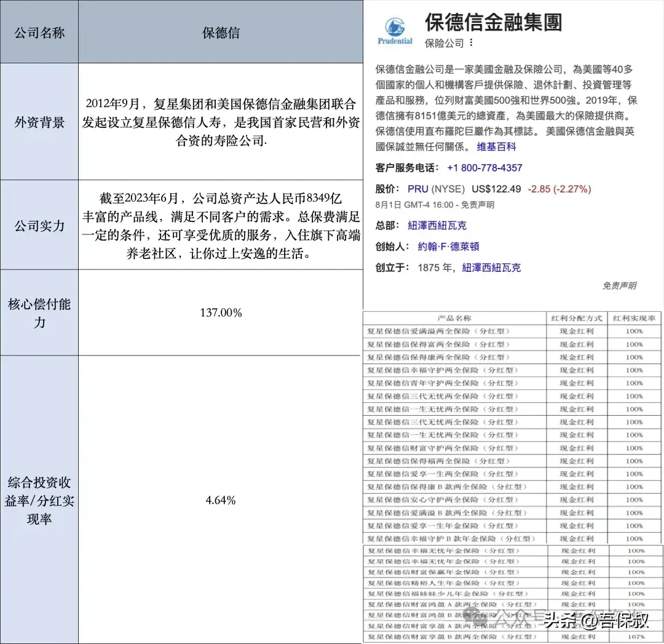The width and height of the screenshot is (664, 644).
Task: Select the 4.64% investment yield cell
Action: tap(220, 501)
